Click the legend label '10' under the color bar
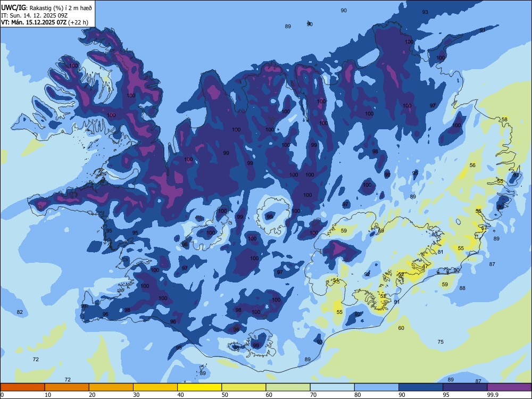 click(48, 395)
